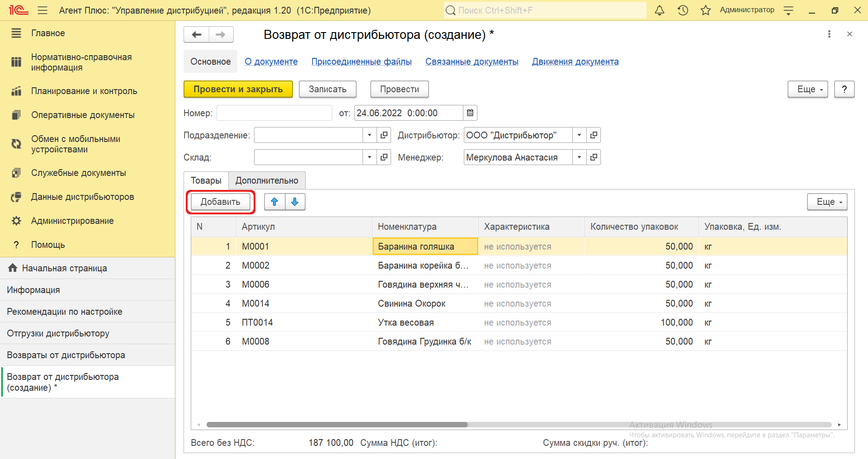Viewport: 868px width, 459px height.
Task: Open Менеджер field's open-item icon
Action: click(x=594, y=157)
